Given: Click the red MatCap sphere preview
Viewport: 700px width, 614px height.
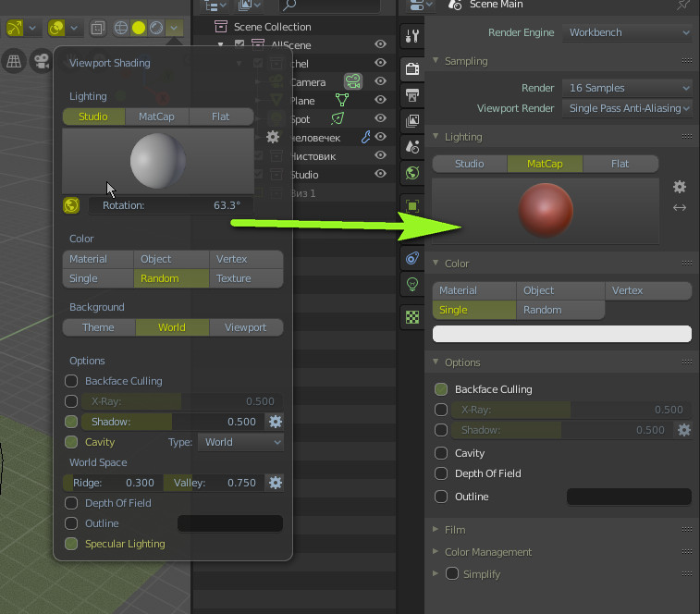Looking at the screenshot, I should point(545,210).
